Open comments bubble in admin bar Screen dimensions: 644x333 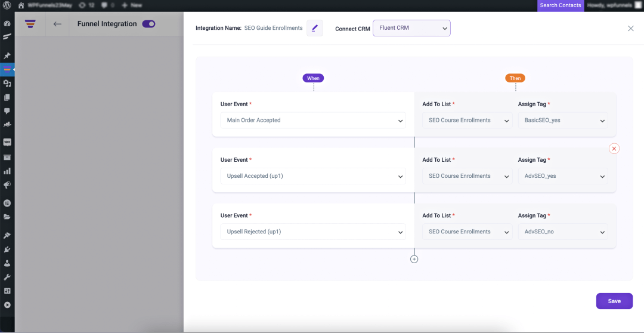pos(107,5)
